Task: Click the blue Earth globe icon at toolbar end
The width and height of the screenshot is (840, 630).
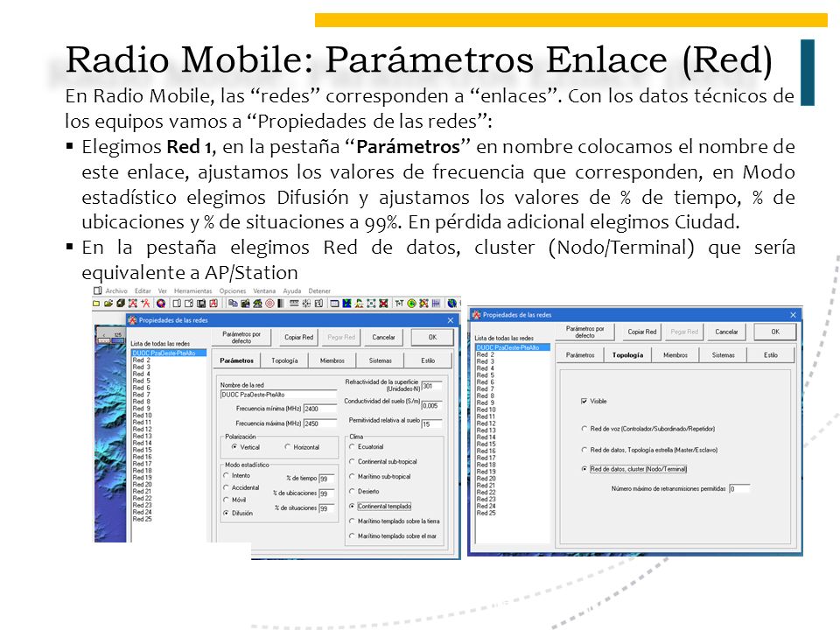Action: 451,304
